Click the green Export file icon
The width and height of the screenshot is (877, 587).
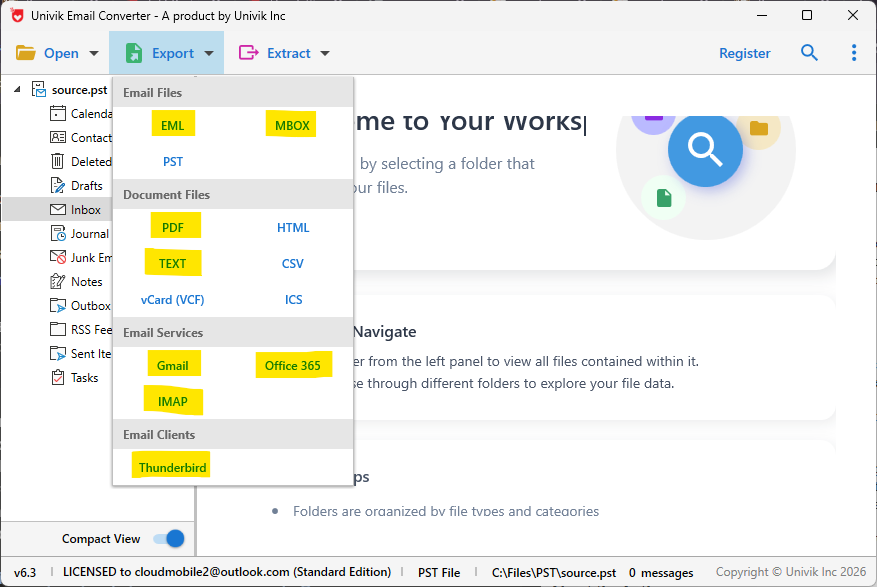coord(134,53)
